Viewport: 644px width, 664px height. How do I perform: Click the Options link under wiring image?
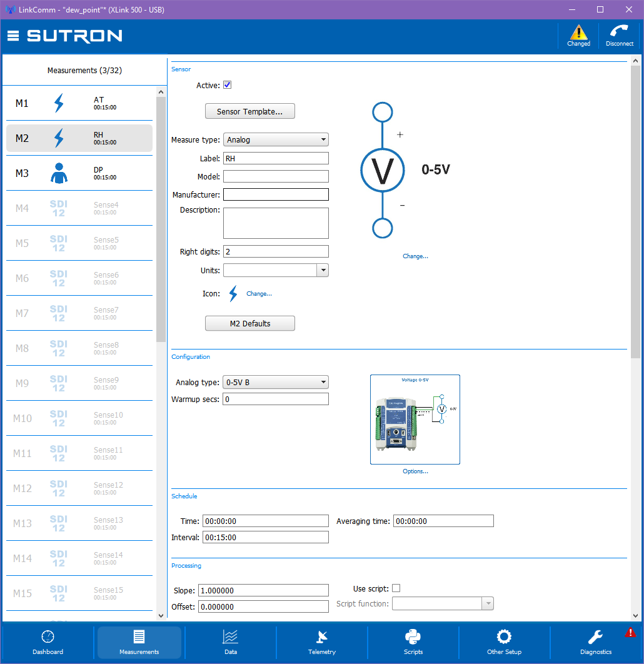[x=415, y=471]
